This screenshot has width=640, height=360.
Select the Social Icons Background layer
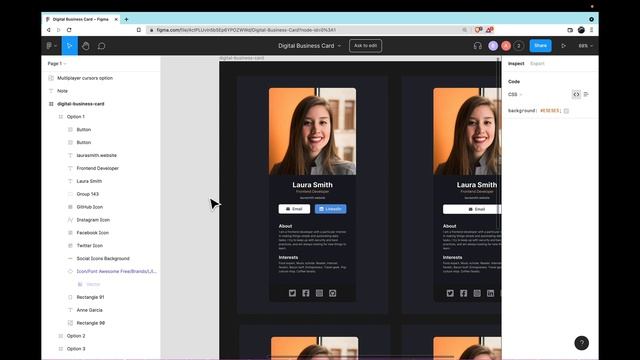103,259
